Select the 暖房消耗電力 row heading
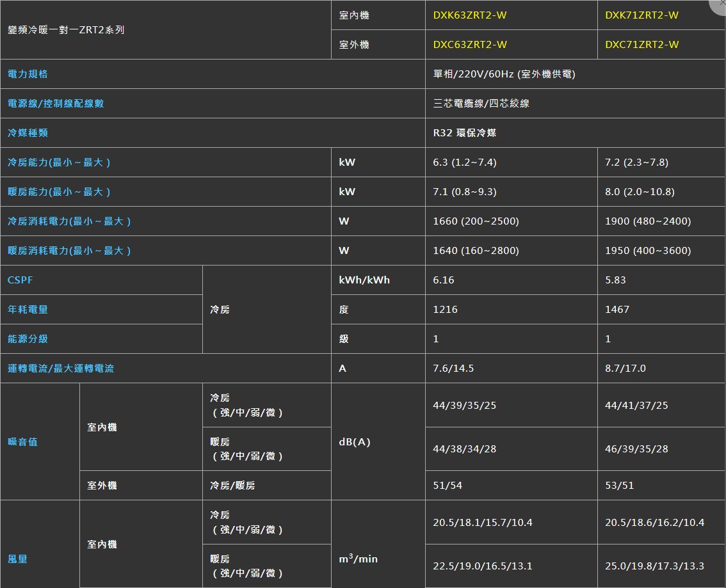Viewport: 726px width, 588px height. pyautogui.click(x=69, y=251)
